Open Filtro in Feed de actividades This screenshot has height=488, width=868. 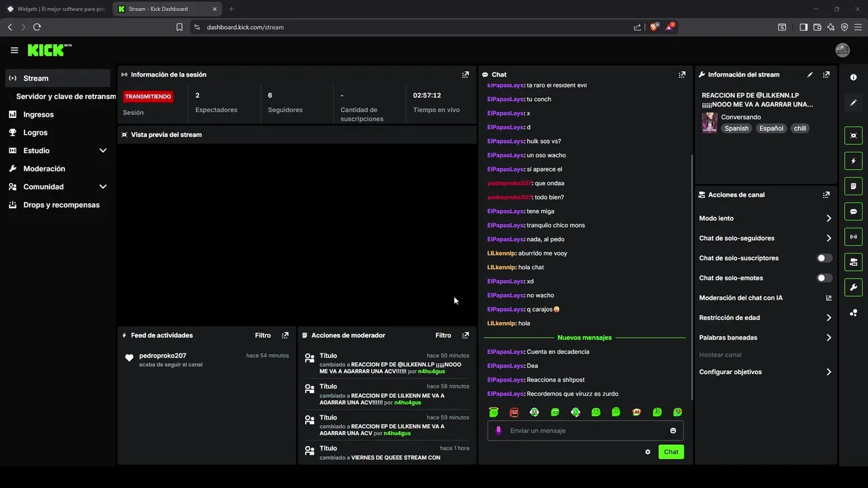(x=262, y=335)
